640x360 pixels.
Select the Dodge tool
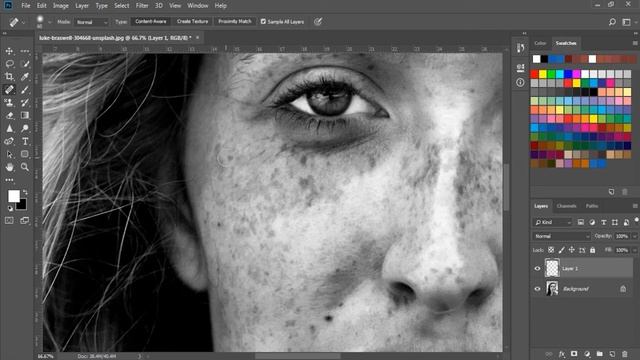click(x=25, y=128)
